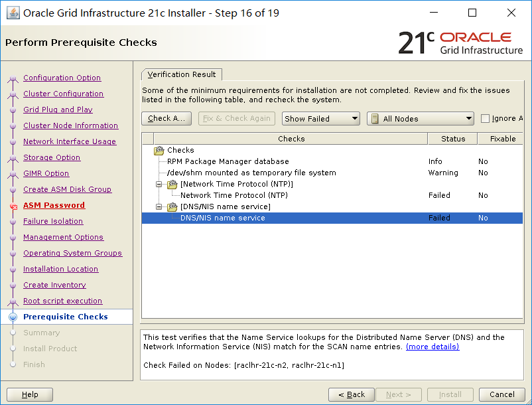Collapse the [Network Time Protocol (NTP)] group
This screenshot has width=532, height=405.
[x=159, y=184]
